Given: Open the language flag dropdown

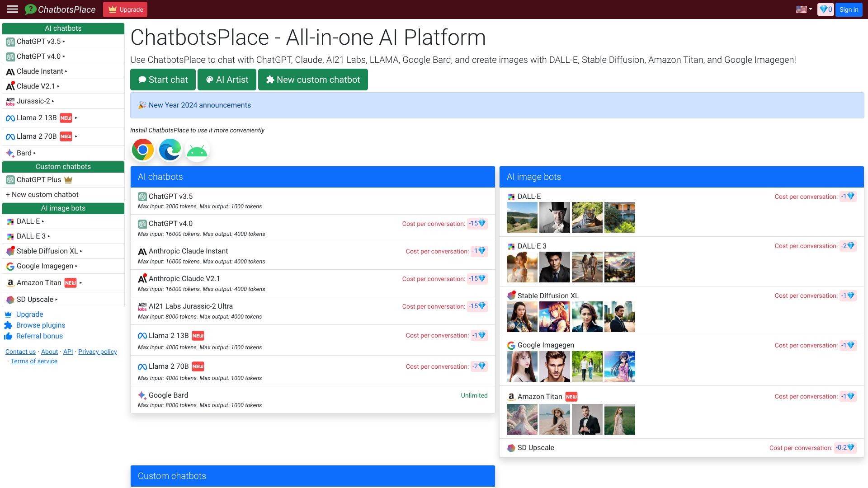Looking at the screenshot, I should tap(803, 9).
